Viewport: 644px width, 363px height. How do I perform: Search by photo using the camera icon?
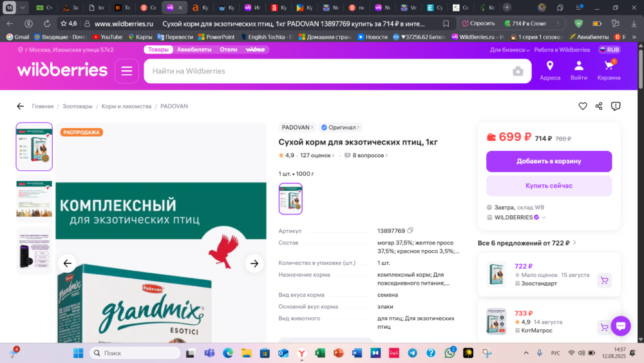pyautogui.click(x=518, y=71)
